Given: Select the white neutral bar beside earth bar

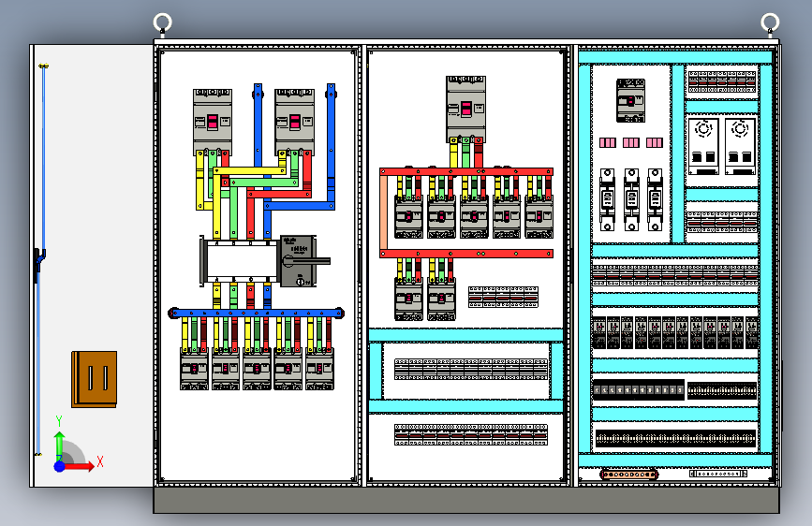Looking at the screenshot, I should point(718,474).
